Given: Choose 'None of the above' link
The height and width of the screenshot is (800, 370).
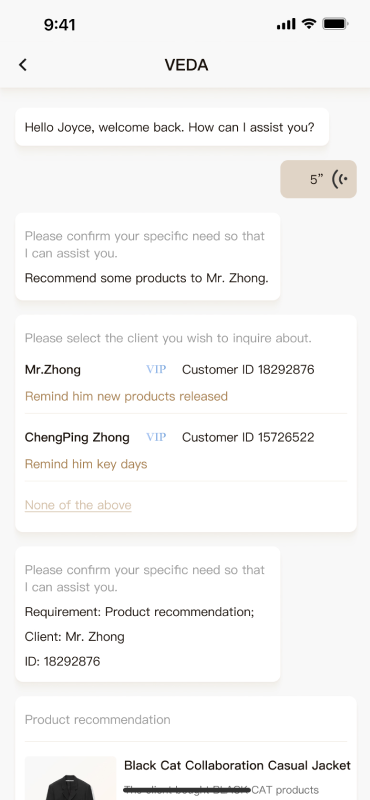Looking at the screenshot, I should point(78,505).
